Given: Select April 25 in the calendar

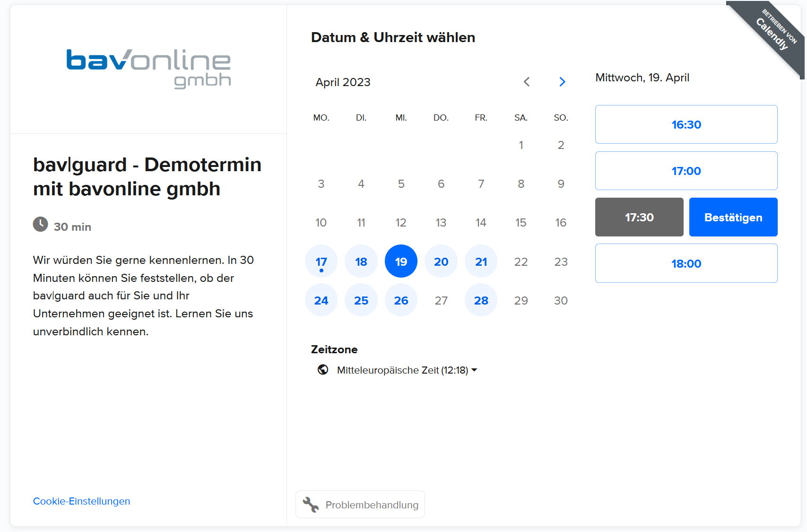Looking at the screenshot, I should point(361,300).
